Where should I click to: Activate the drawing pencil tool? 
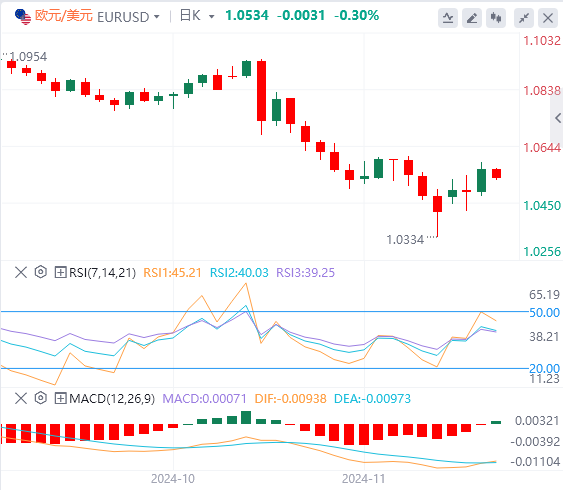coord(472,18)
